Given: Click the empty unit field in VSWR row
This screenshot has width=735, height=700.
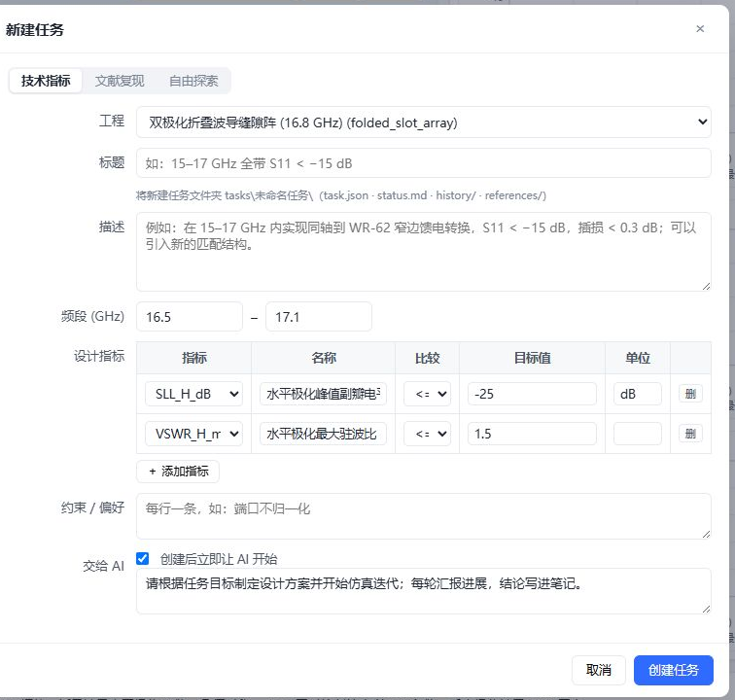Looking at the screenshot, I should (x=638, y=434).
